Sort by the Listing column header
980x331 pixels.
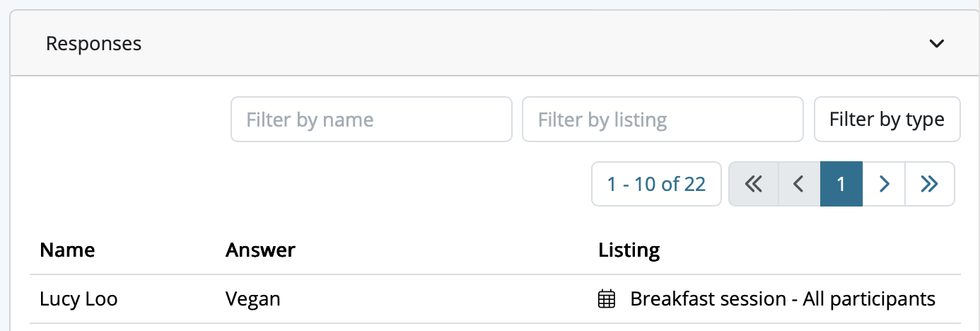[629, 250]
